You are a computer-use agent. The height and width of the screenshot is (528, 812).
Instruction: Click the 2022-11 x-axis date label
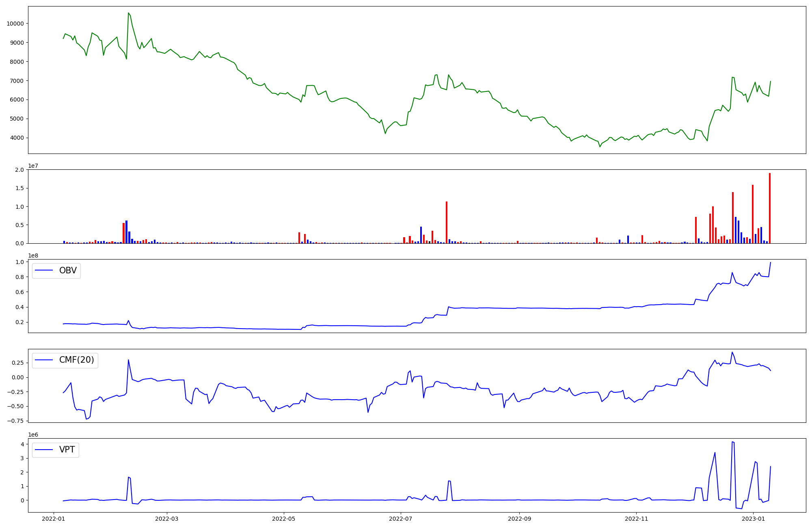click(636, 519)
